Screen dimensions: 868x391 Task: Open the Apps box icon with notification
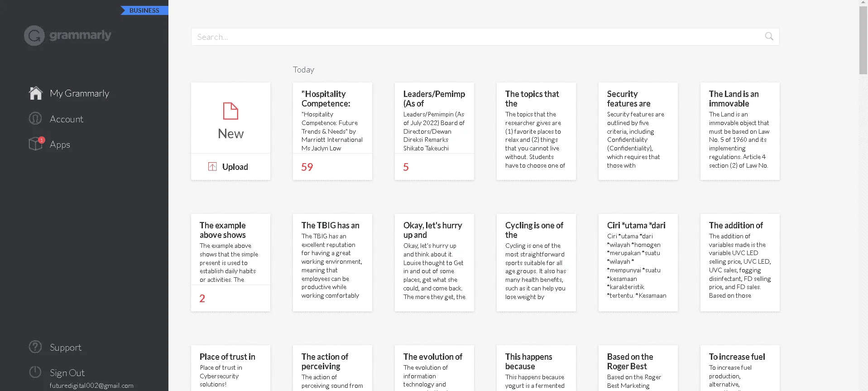pos(36,143)
